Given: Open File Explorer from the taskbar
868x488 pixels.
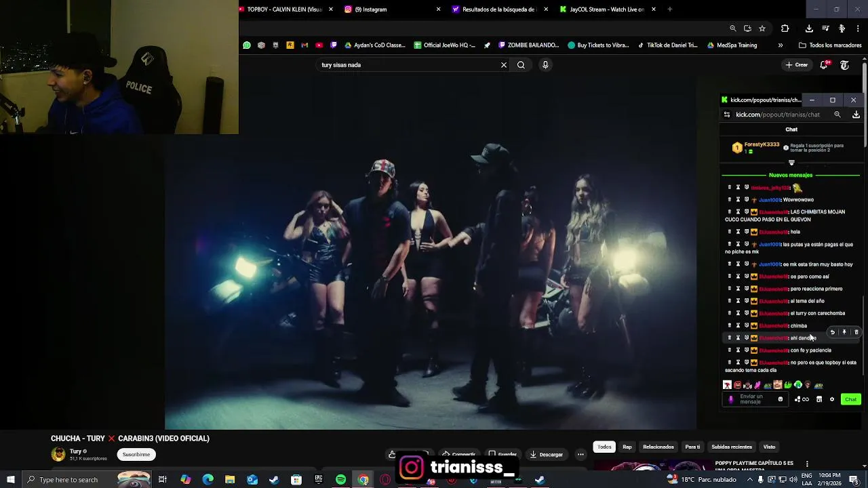Looking at the screenshot, I should click(230, 480).
